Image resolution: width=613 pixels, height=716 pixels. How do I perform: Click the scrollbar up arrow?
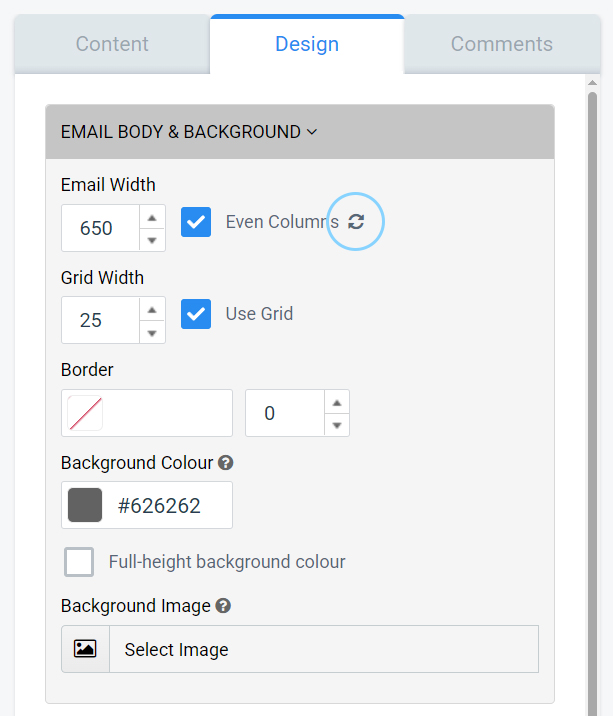click(x=592, y=83)
